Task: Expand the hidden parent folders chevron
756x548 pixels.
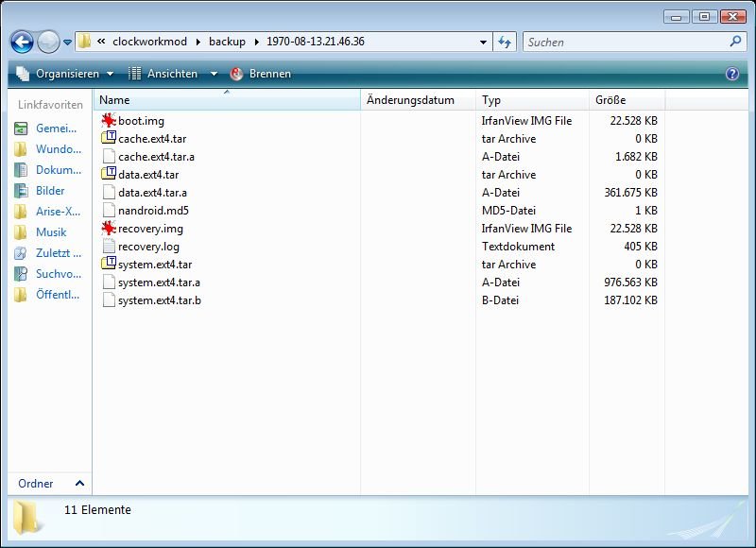Action: point(101,42)
